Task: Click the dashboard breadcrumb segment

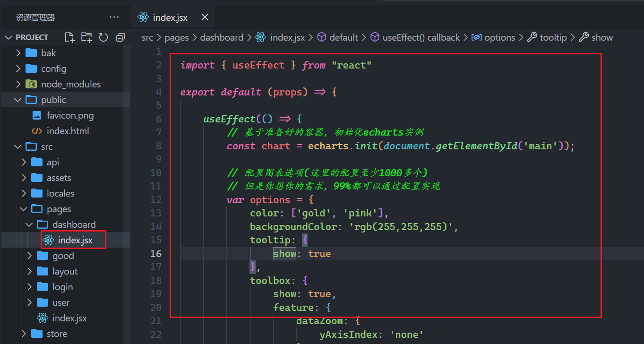Action: pos(222,37)
